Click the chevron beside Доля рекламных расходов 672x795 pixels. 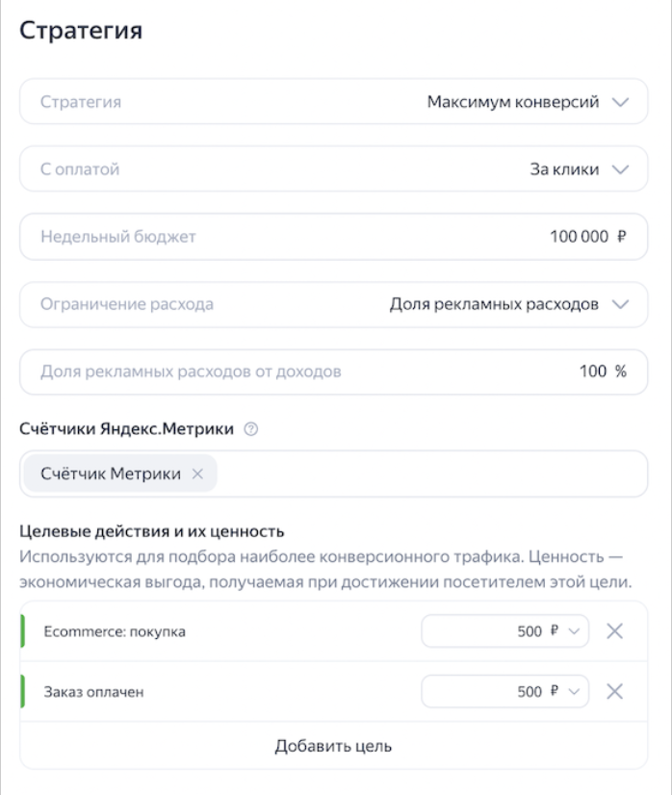620,304
